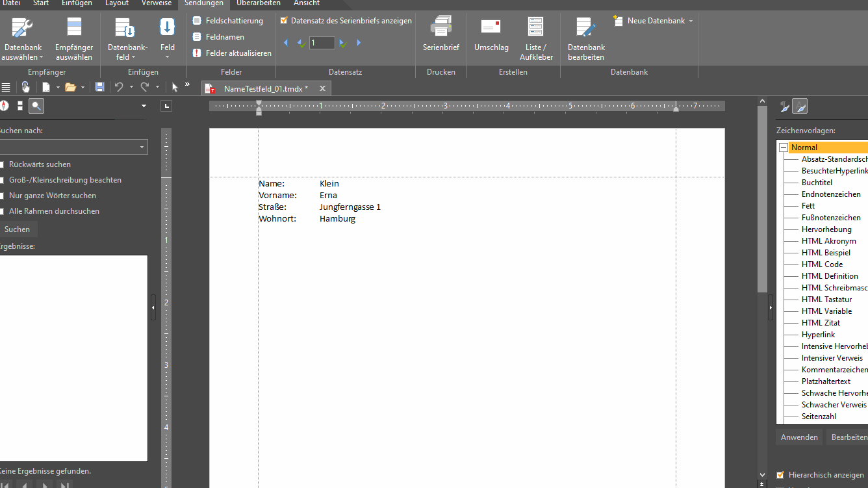This screenshot has width=868, height=488.
Task: Click the Undo arrow icon
Action: [119, 87]
